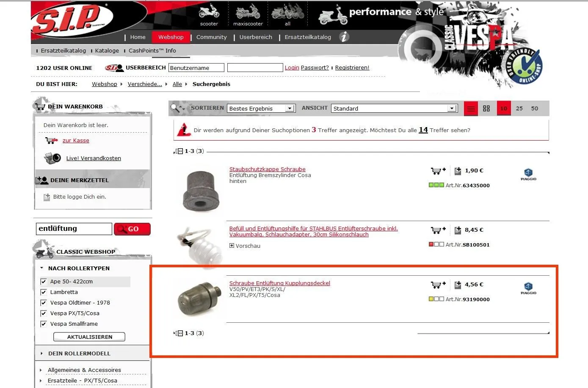Screen dimensions: 588x388
Task: Open the Webshop tab
Action: point(171,37)
